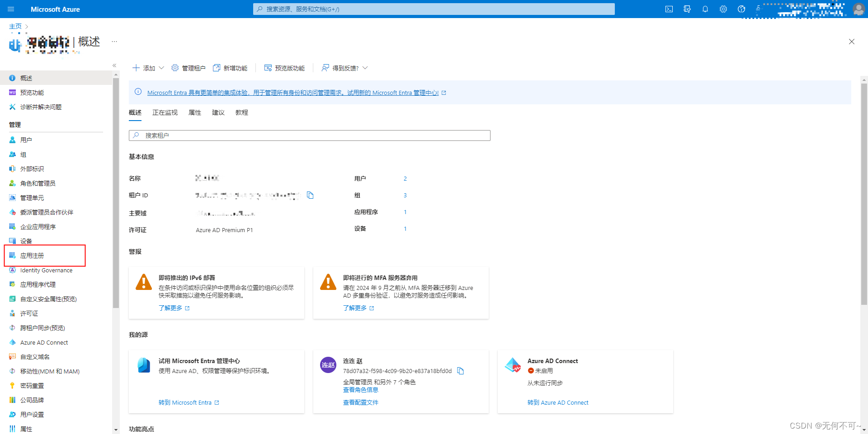Image resolution: width=868 pixels, height=434 pixels.
Task: Click 了解更多 under the IPv6 部署 alert
Action: coord(174,308)
